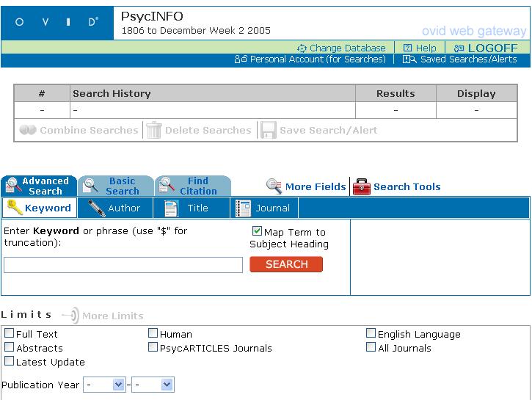The image size is (532, 400).
Task: Select the Keyword search tab
Action: (40, 208)
